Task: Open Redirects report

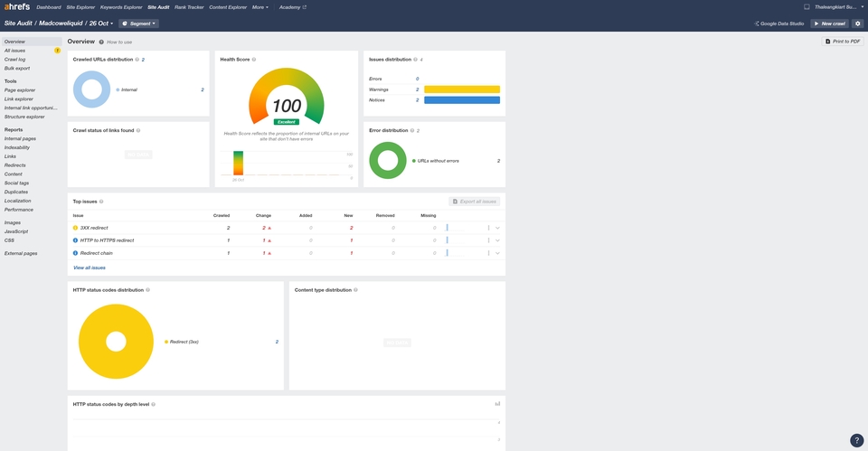Action: click(15, 165)
